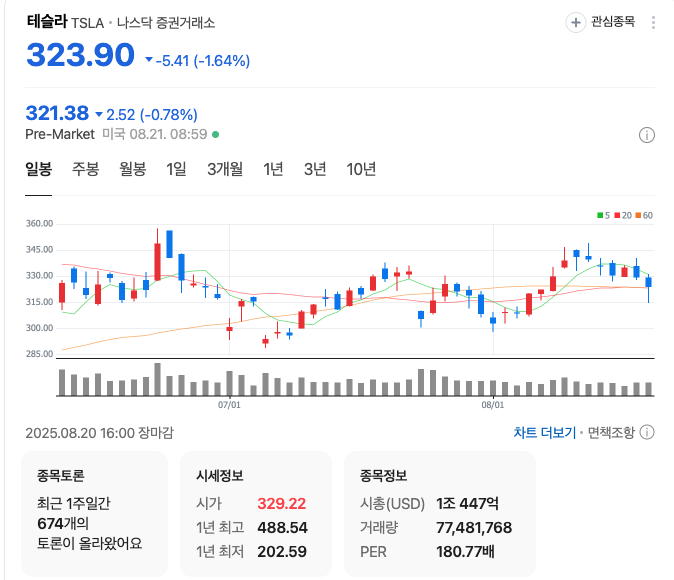Click the 시총 value 1조 447억
The image size is (674, 580).
point(467,503)
